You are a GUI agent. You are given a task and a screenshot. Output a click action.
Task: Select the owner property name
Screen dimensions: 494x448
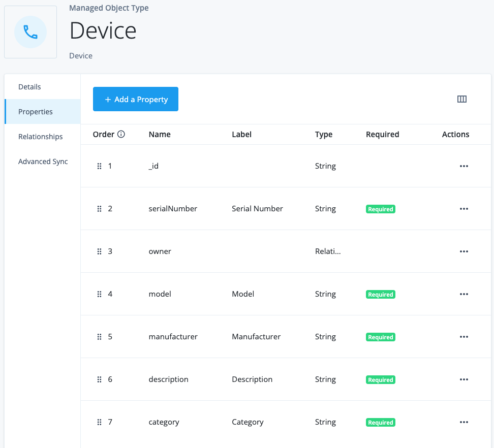[160, 251]
